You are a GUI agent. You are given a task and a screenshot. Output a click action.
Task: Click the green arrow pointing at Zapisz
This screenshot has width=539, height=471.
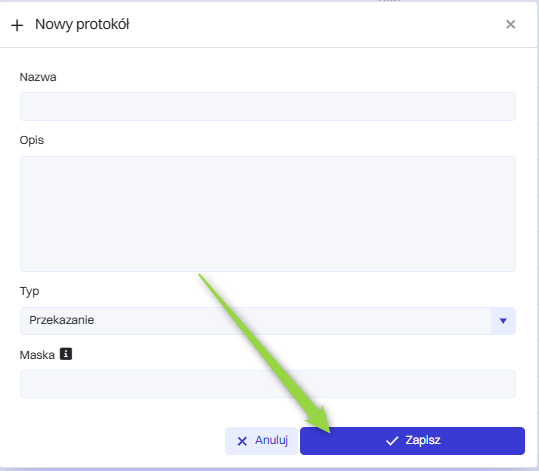pos(265,353)
